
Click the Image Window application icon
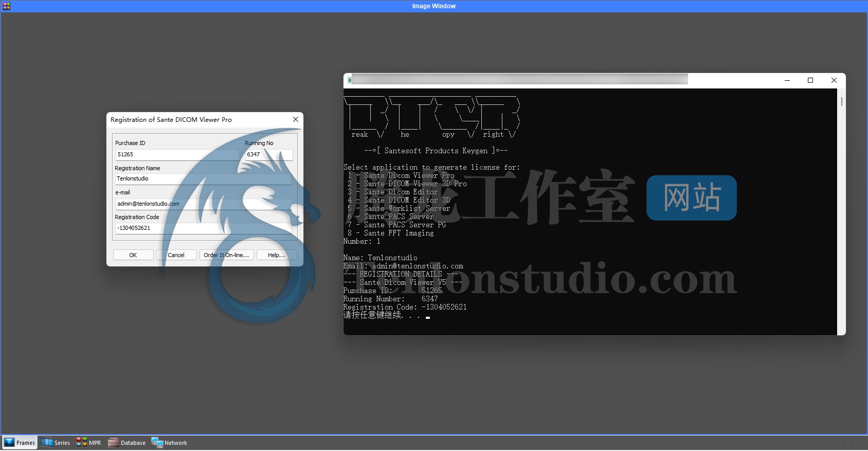(x=6, y=6)
